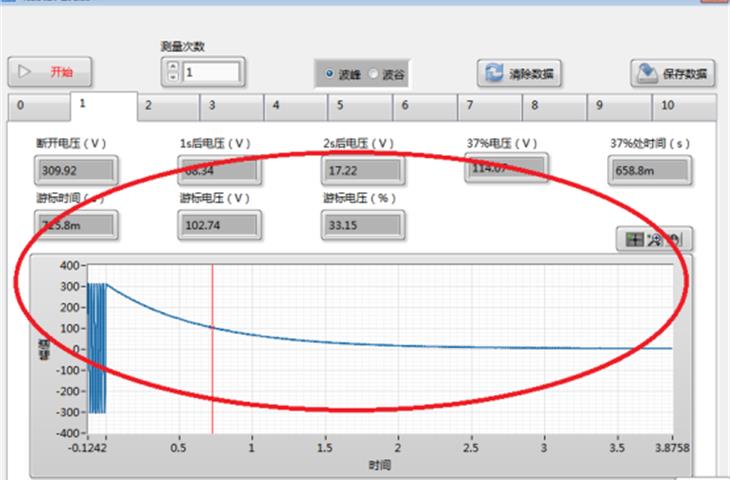This screenshot has width=730, height=480.
Task: Click the 清除数据 clear data button
Action: point(520,74)
